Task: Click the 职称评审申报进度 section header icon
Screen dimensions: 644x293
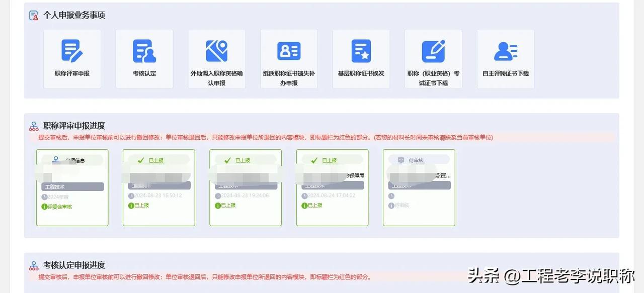Action: pos(34,126)
